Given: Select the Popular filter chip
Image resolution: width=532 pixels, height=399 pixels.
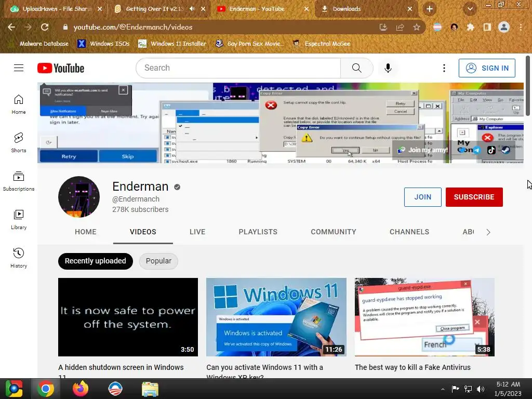Looking at the screenshot, I should pyautogui.click(x=158, y=261).
